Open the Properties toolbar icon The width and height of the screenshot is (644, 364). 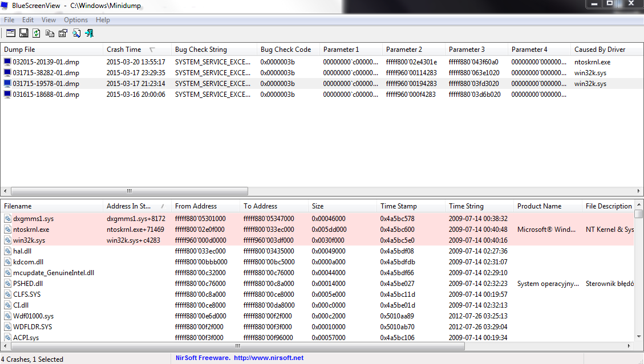pos(63,33)
